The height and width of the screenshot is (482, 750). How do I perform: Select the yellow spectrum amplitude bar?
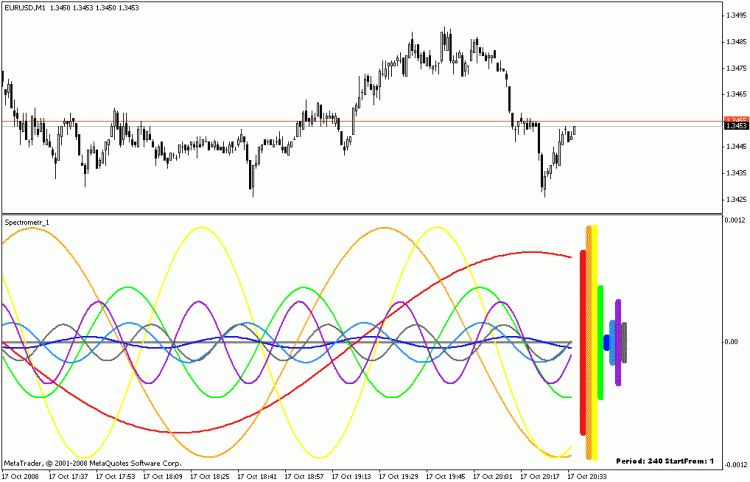(x=595, y=342)
